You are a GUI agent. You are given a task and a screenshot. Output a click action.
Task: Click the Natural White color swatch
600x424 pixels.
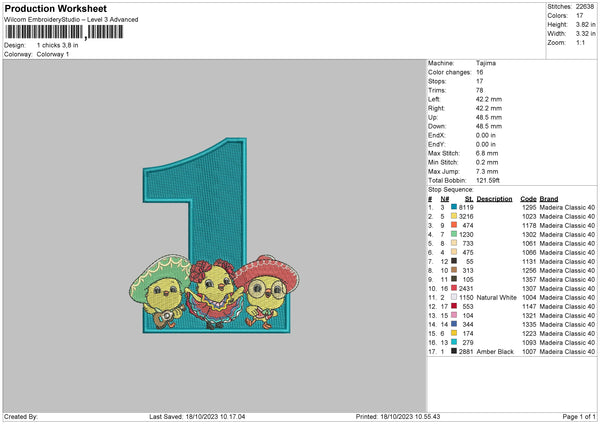tap(454, 297)
